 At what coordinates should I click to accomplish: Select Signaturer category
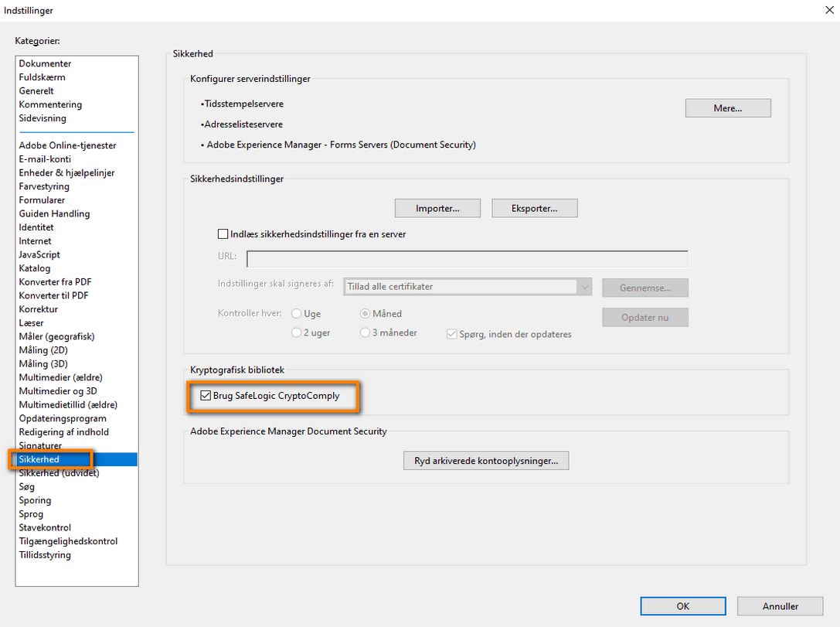pyautogui.click(x=40, y=446)
